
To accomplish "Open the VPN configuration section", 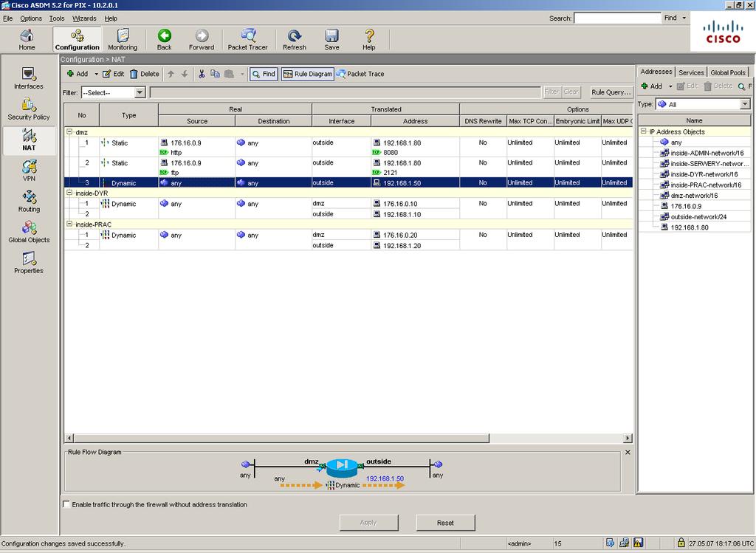I will click(29, 171).
